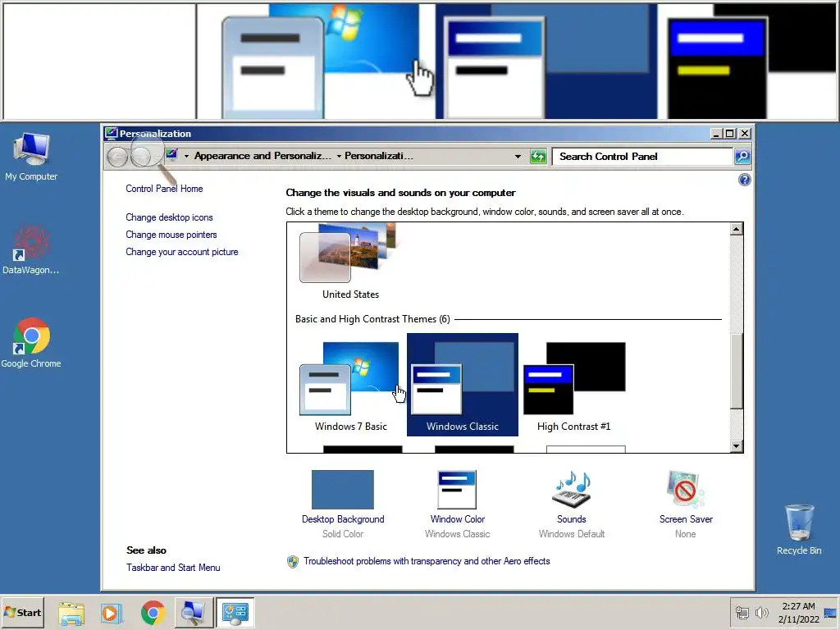840x630 pixels.
Task: Click the address bar Control Panel icon
Action: [x=172, y=155]
